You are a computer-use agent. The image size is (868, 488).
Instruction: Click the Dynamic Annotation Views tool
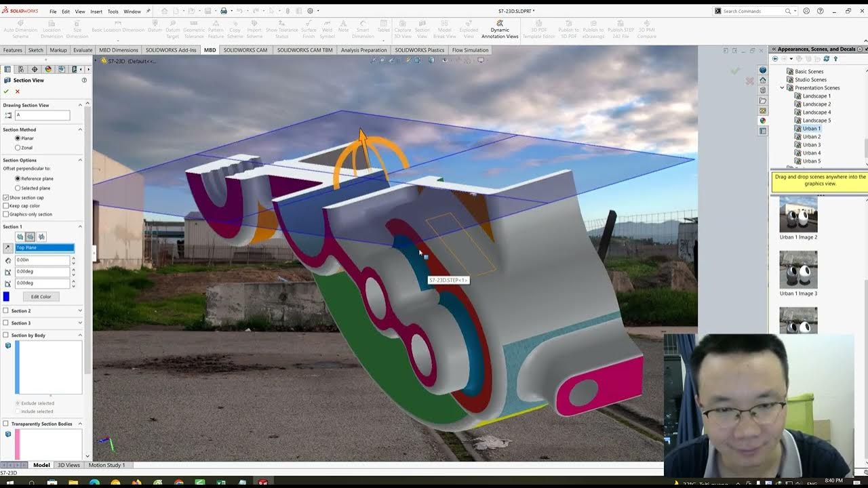point(500,30)
